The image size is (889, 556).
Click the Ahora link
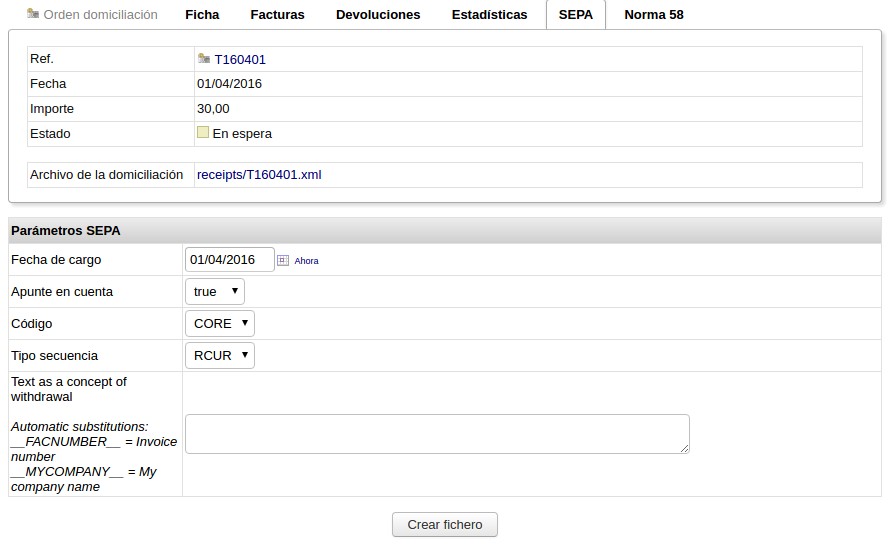(x=306, y=261)
